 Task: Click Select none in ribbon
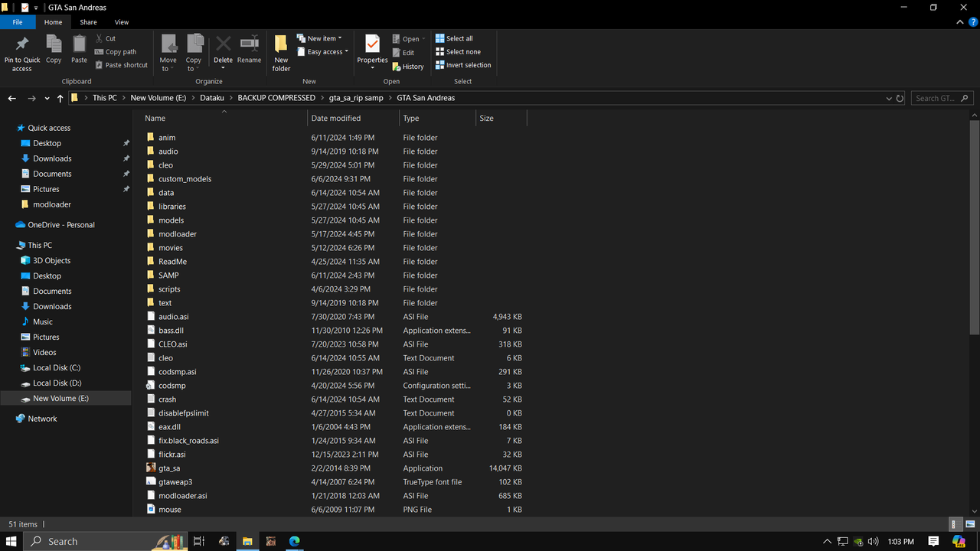[458, 52]
